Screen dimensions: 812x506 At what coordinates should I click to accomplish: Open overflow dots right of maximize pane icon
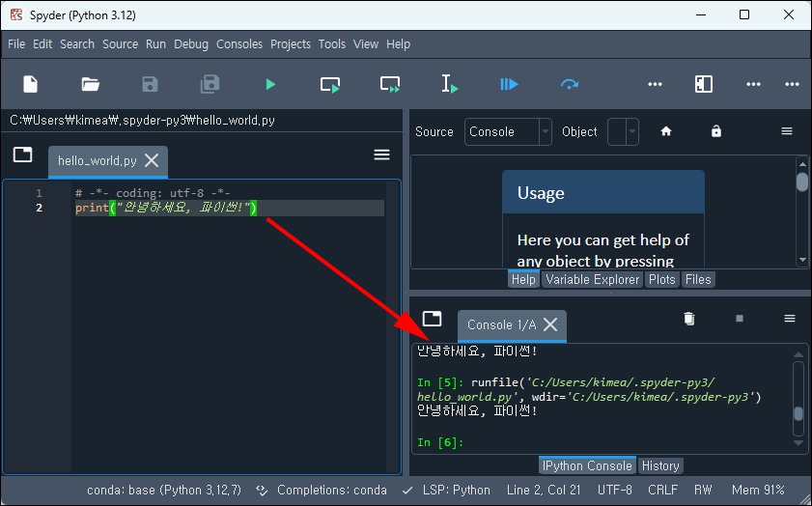tap(753, 84)
